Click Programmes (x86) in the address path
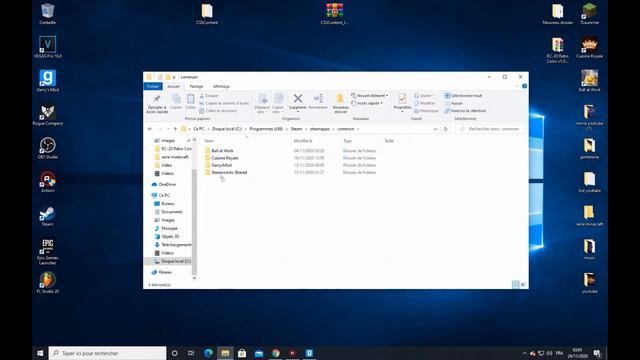Viewport: 640px width, 360px height. coord(266,129)
